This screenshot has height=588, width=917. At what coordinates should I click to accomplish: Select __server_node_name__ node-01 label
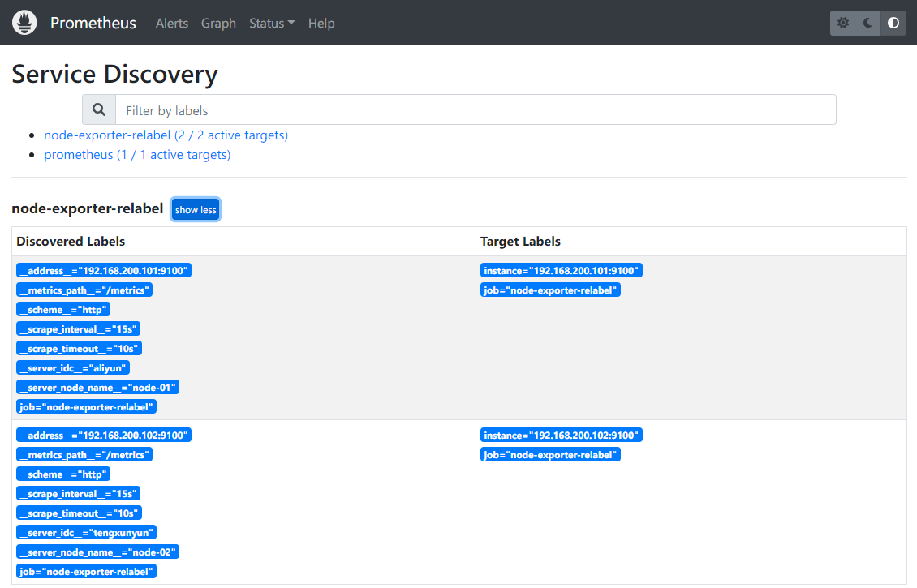tap(97, 388)
